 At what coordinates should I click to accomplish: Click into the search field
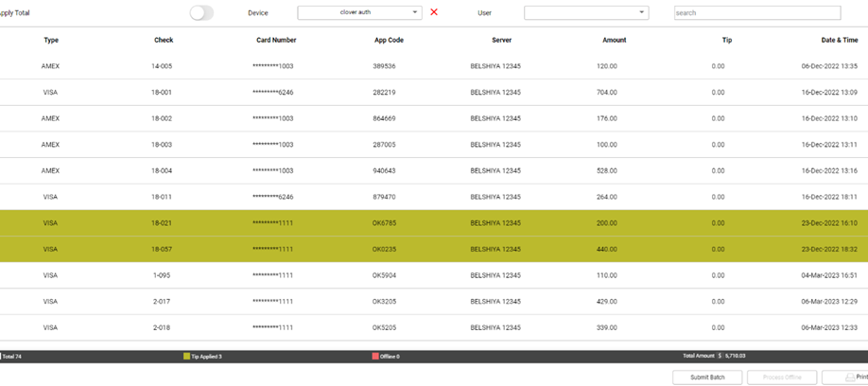tap(756, 13)
